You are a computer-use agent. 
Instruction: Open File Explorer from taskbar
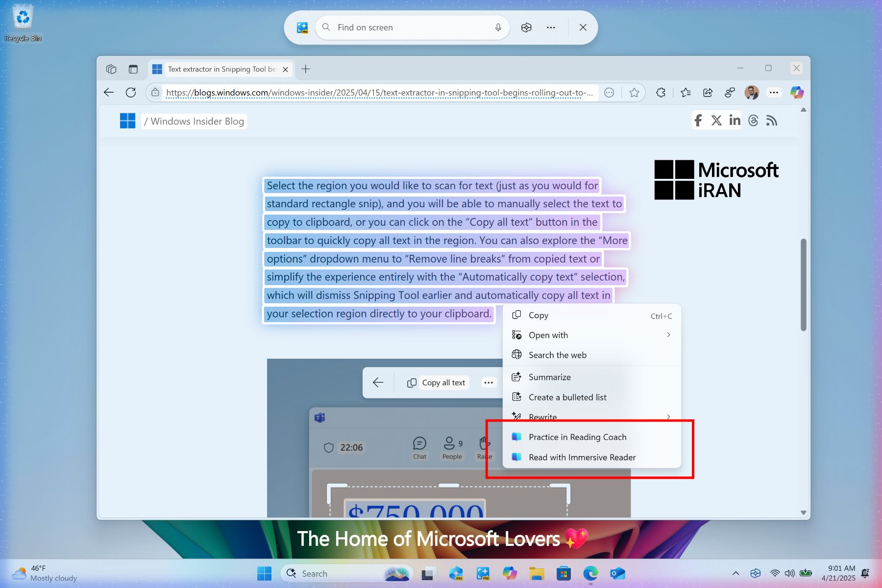pos(537,573)
